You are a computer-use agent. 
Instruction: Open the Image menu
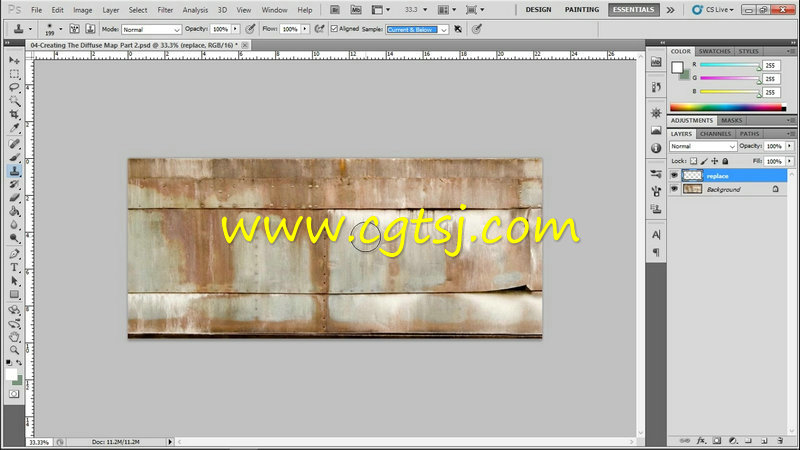82,10
